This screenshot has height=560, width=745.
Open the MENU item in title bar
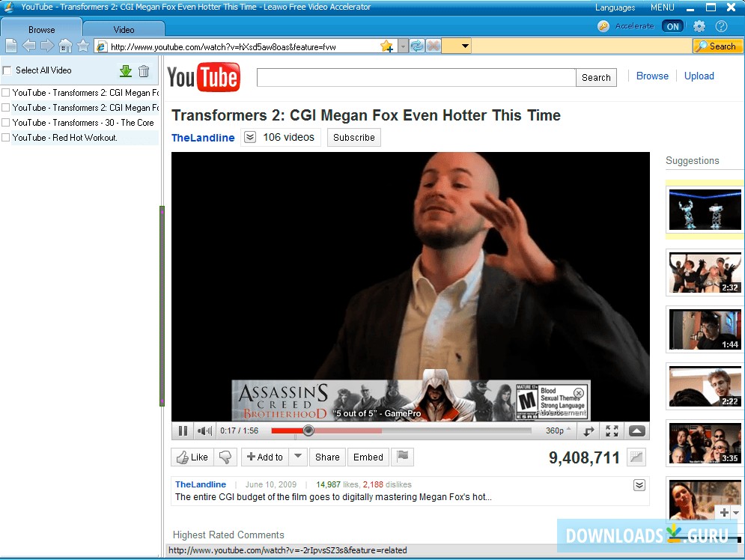(x=663, y=7)
